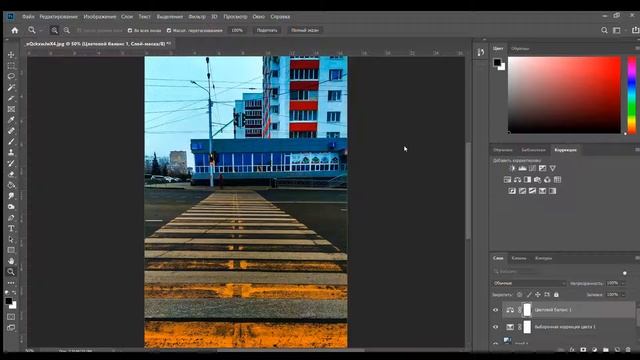This screenshot has width=640, height=360.
Task: Pick a hue on the vertical hue slider
Action: click(x=631, y=95)
